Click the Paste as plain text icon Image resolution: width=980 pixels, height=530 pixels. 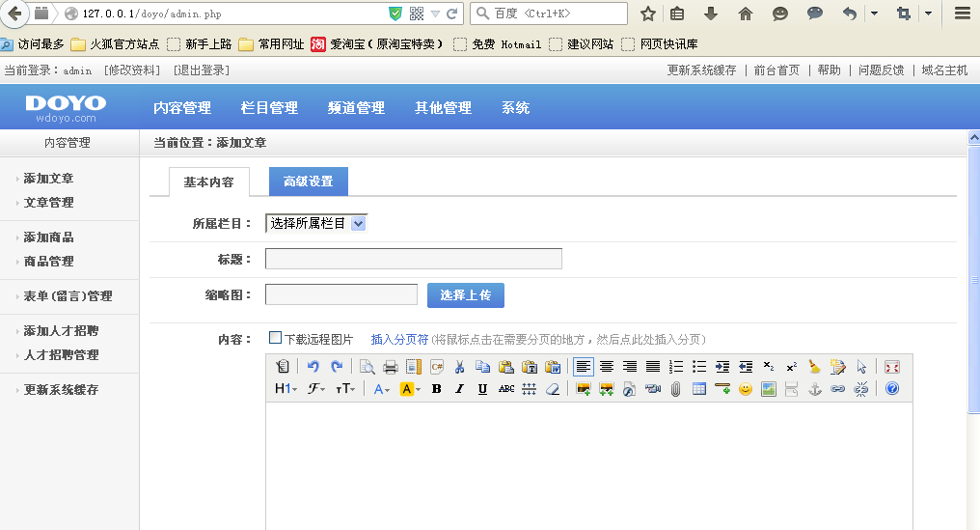[x=530, y=367]
